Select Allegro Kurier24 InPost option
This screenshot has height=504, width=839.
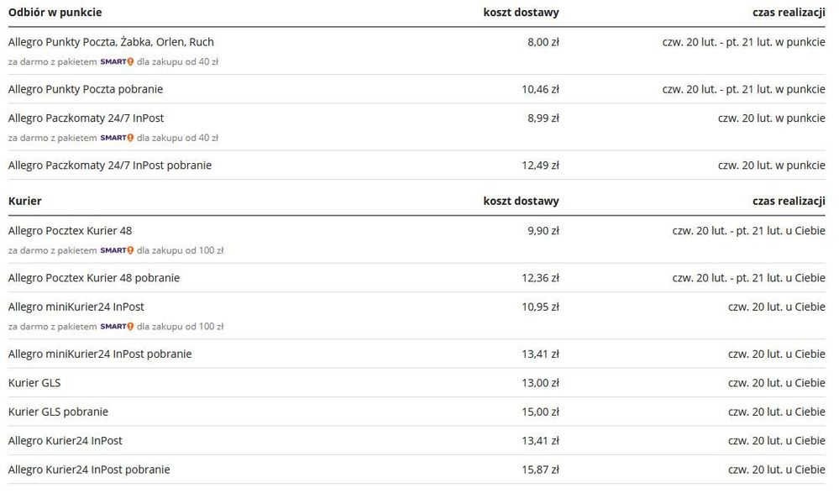click(x=66, y=441)
